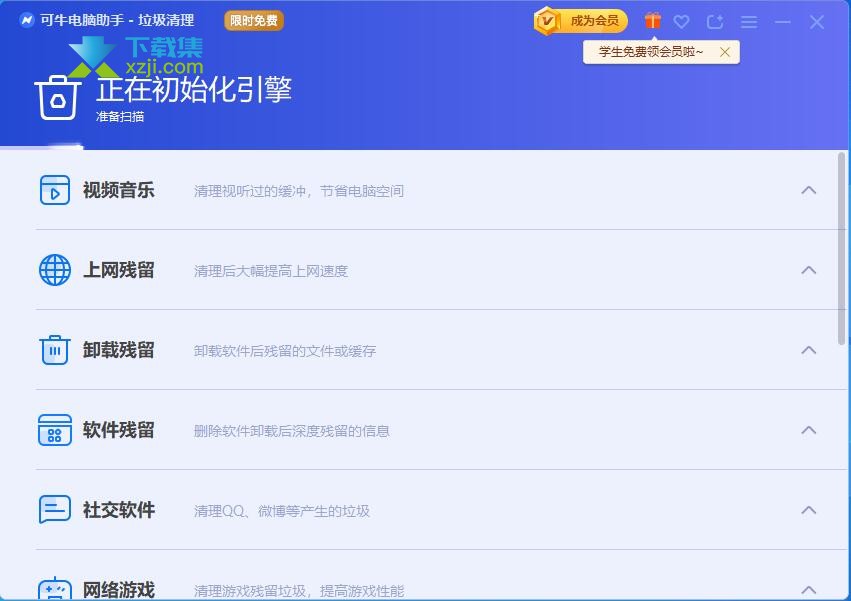Select the 网络游戏 category title
Image resolution: width=851 pixels, height=601 pixels.
(119, 590)
